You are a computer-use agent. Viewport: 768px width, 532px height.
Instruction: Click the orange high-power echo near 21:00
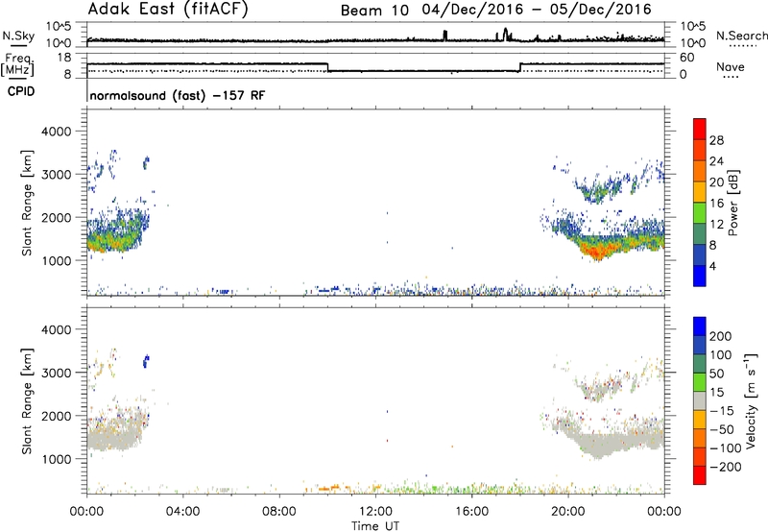tap(597, 252)
